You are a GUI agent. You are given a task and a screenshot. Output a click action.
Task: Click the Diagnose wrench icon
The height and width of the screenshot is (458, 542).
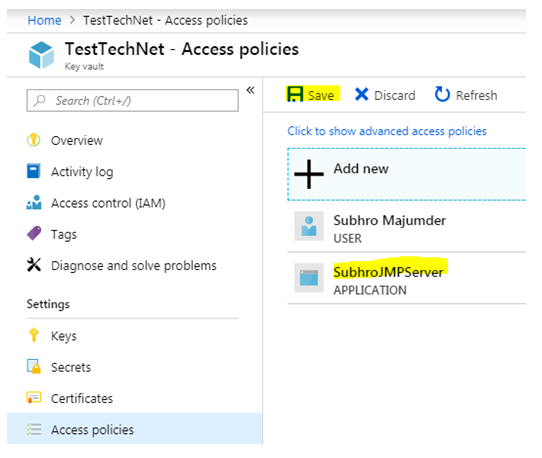pos(34,265)
